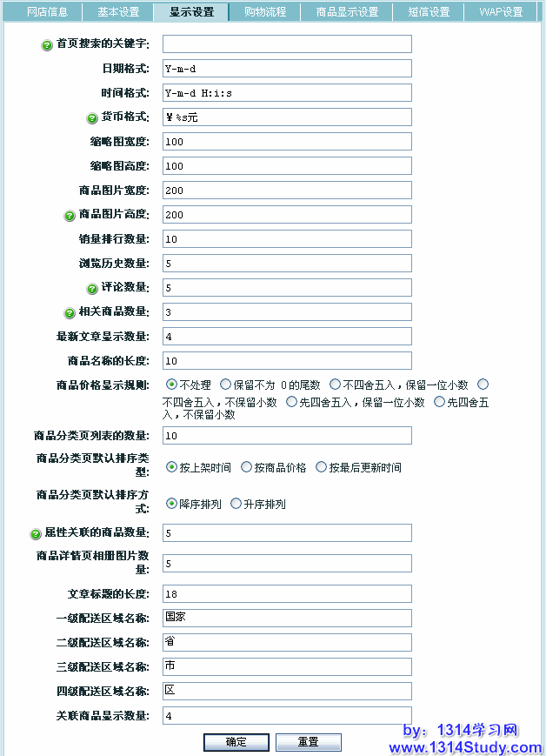Image resolution: width=546 pixels, height=756 pixels.
Task: Choose 按商品价格 default sort type
Action: pos(246,467)
